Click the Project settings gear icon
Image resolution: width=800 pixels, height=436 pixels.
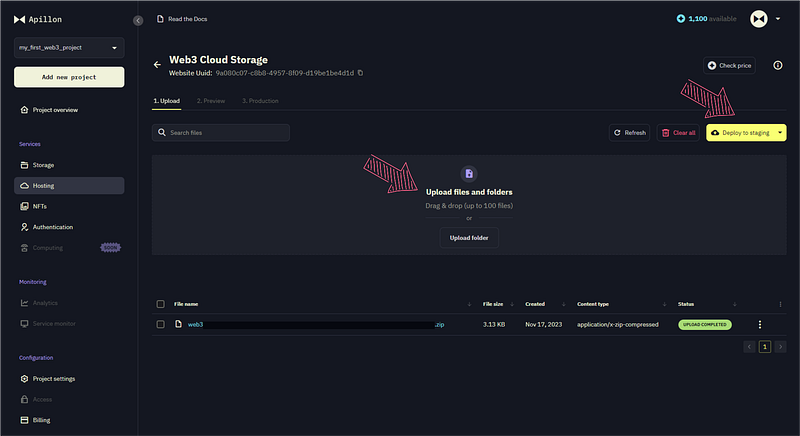[24, 378]
